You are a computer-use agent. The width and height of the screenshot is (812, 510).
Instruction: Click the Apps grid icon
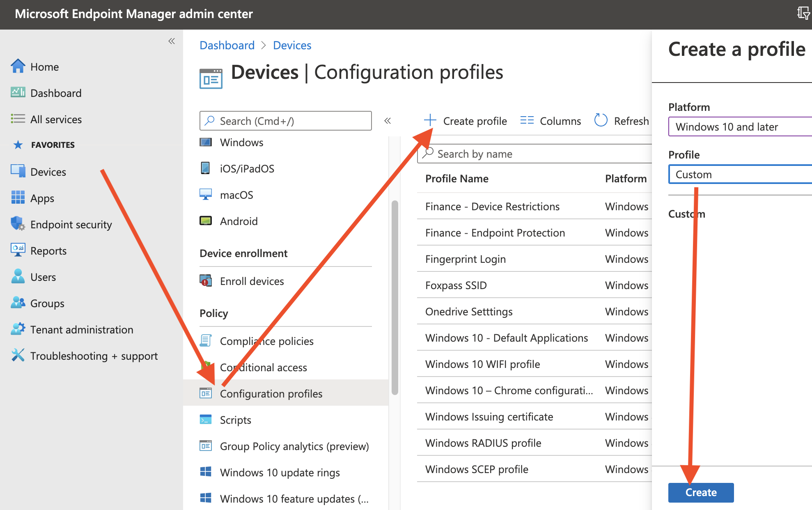[x=18, y=198]
